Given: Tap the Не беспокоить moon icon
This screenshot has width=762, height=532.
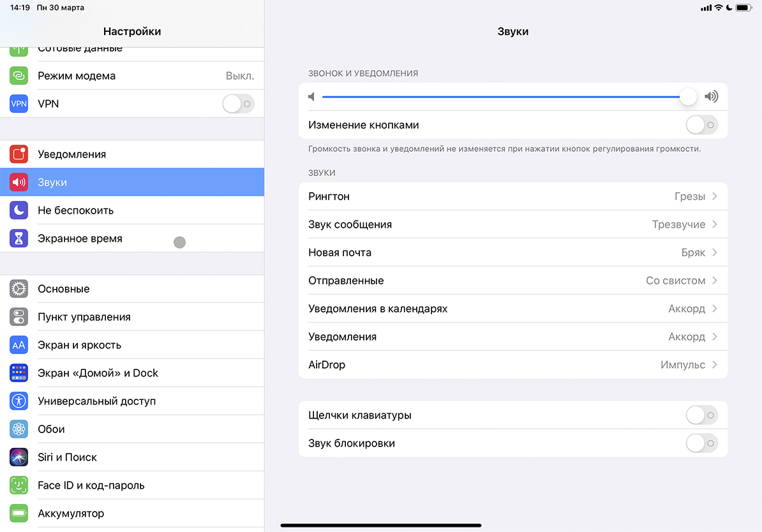Looking at the screenshot, I should click(19, 211).
